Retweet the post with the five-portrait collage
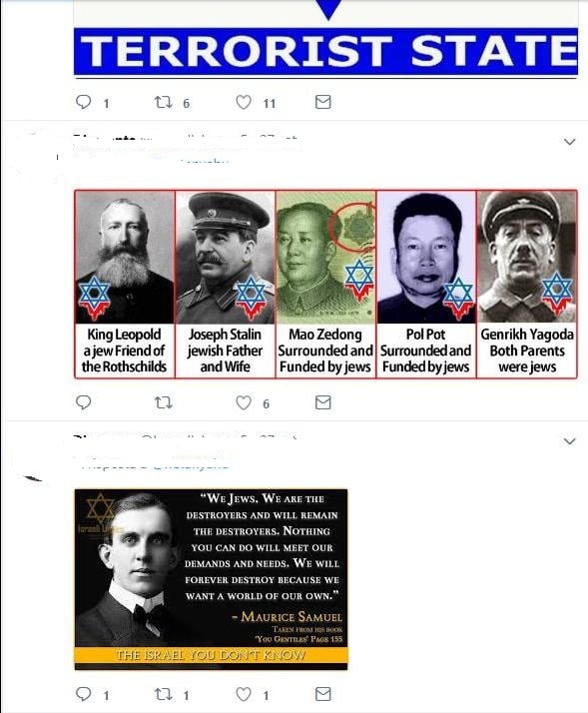 [164, 402]
